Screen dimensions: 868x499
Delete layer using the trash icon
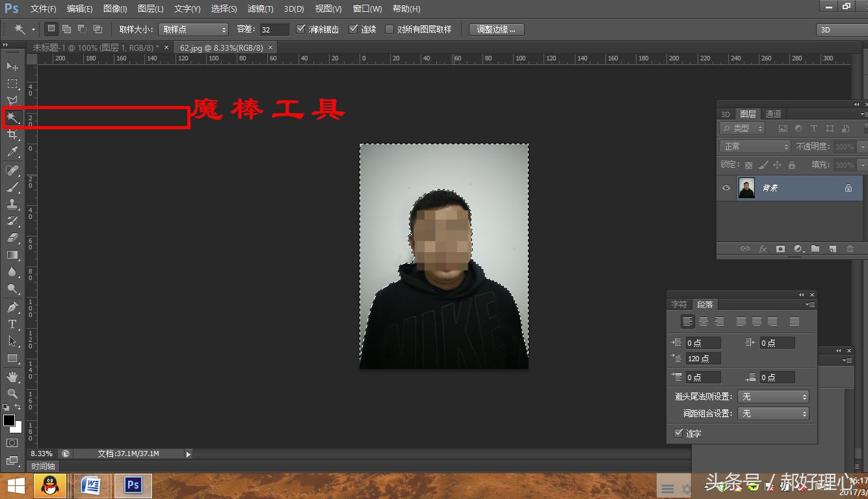click(850, 248)
